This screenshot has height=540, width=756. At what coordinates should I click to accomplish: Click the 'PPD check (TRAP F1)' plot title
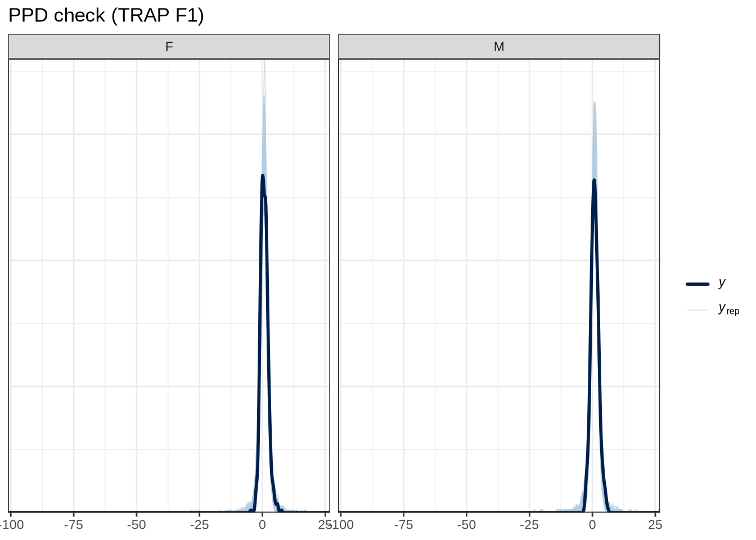106,15
